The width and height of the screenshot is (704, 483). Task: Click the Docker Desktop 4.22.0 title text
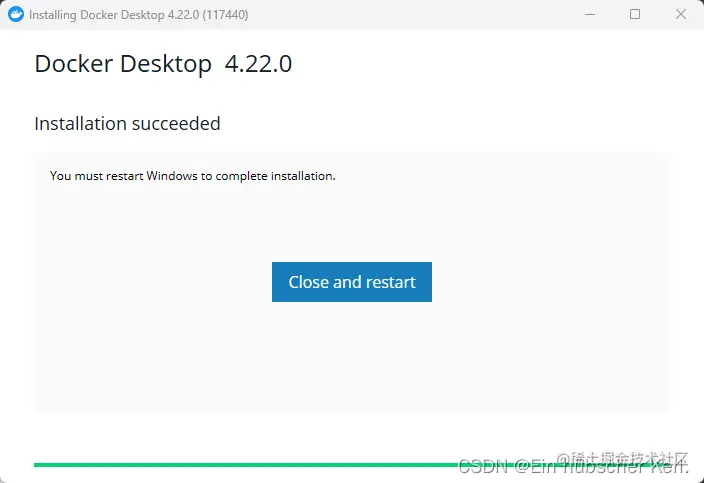tap(163, 64)
